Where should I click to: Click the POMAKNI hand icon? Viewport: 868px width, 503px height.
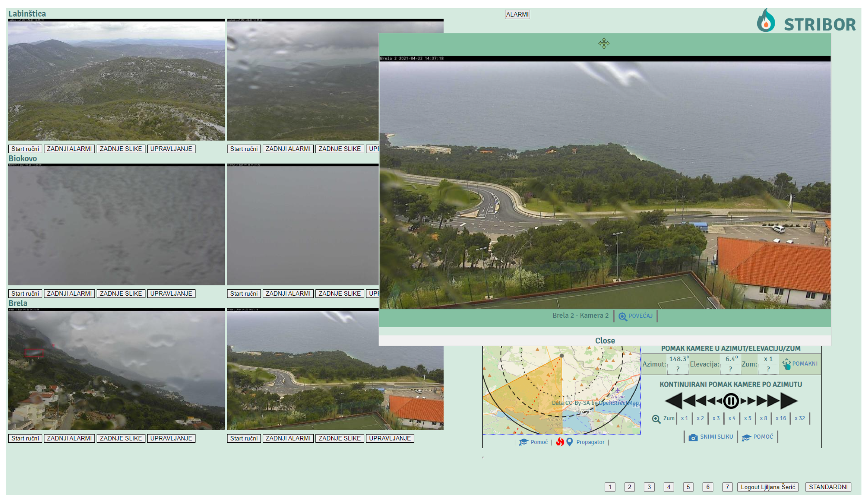786,364
